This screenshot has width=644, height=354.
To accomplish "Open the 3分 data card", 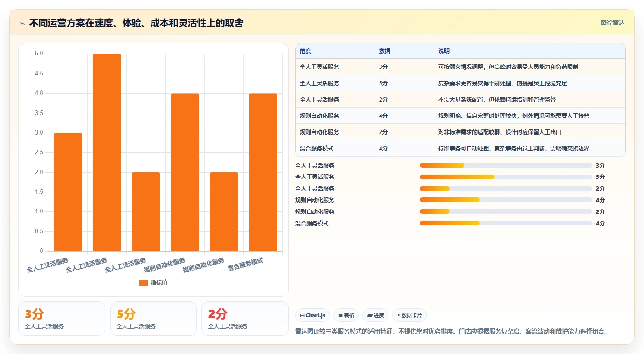I will coord(62,319).
